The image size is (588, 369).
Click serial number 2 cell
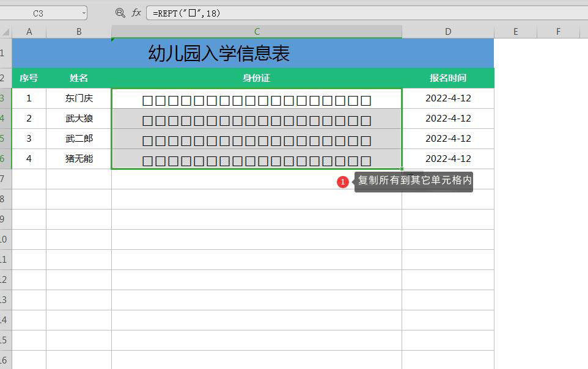click(29, 119)
